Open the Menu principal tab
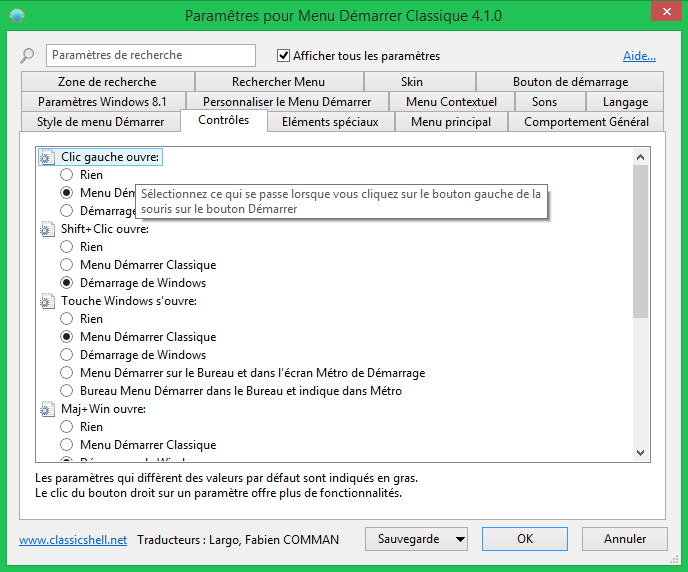The width and height of the screenshot is (688, 572). click(451, 122)
